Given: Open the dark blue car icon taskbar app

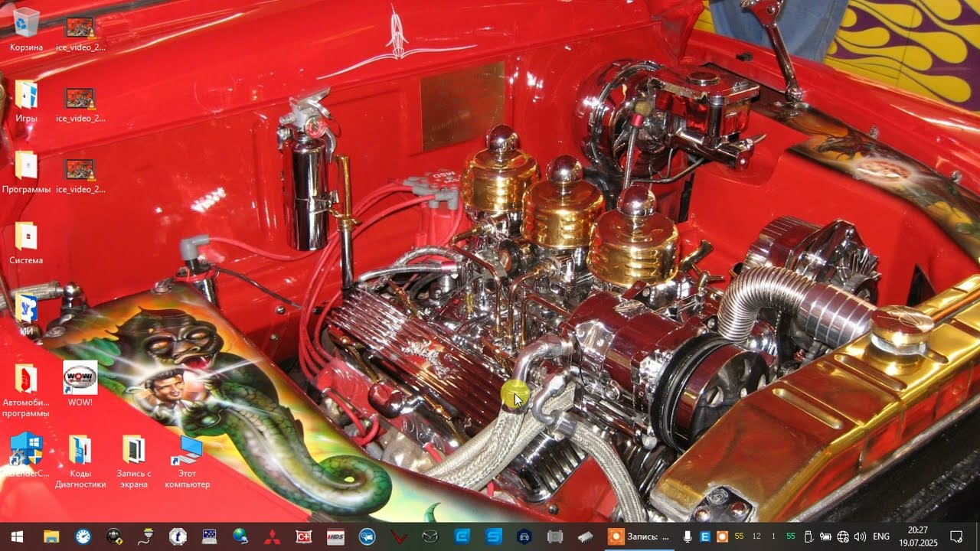Looking at the screenshot, I should coord(524,536).
